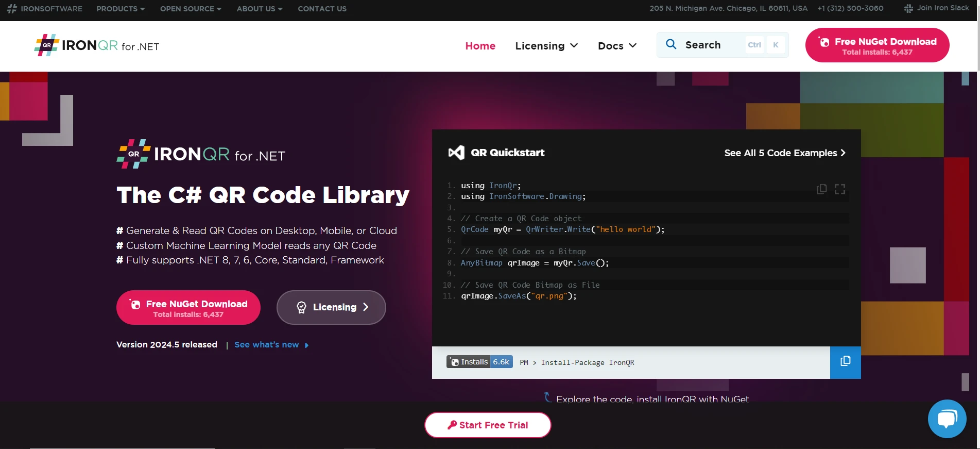Copy the Install-Package IronQR command
The image size is (980, 449).
(x=845, y=362)
